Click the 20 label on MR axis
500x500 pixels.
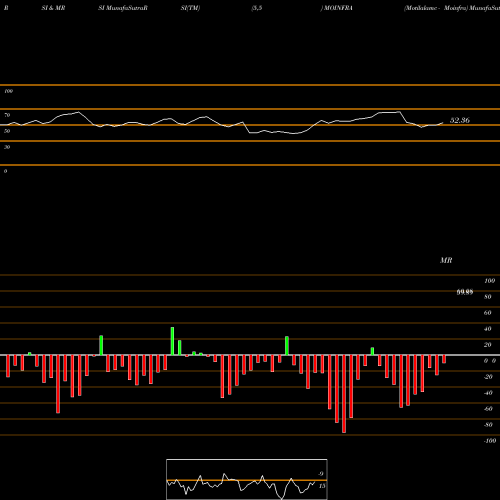pyautogui.click(x=488, y=345)
